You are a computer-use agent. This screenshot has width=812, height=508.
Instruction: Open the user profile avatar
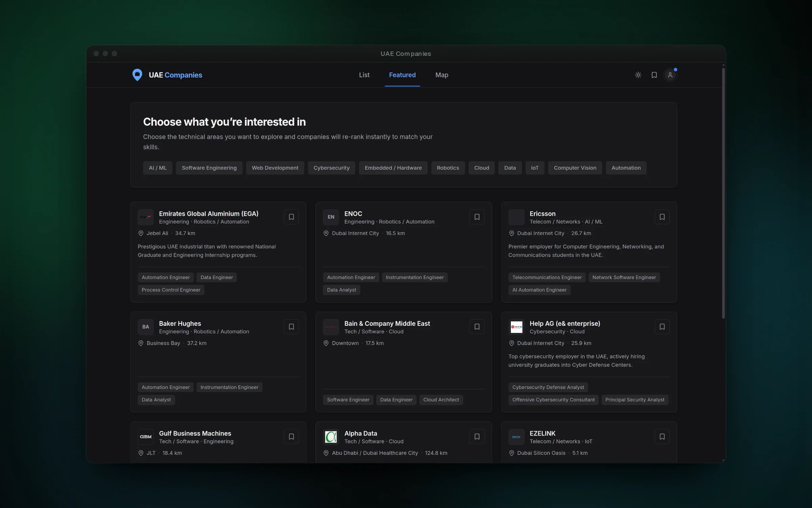[x=670, y=75]
